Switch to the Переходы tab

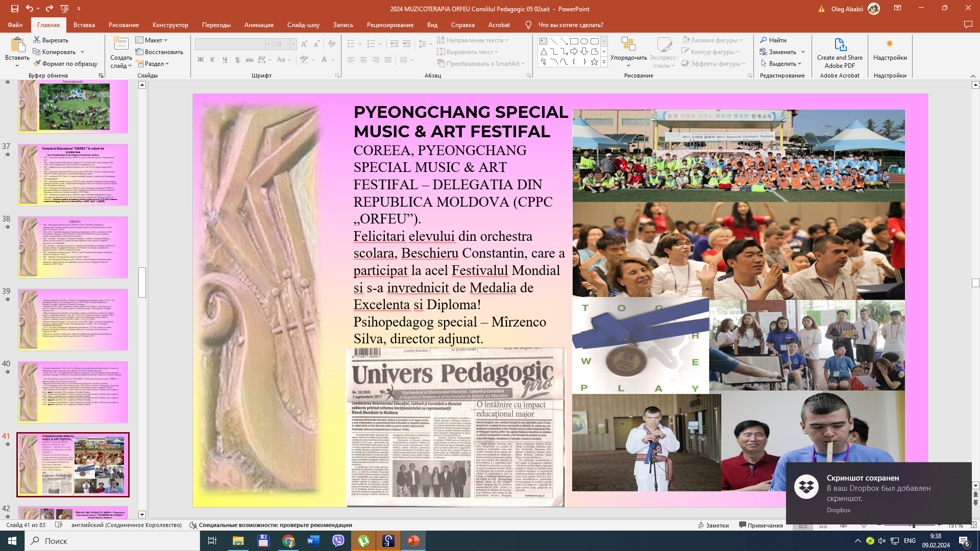[216, 24]
